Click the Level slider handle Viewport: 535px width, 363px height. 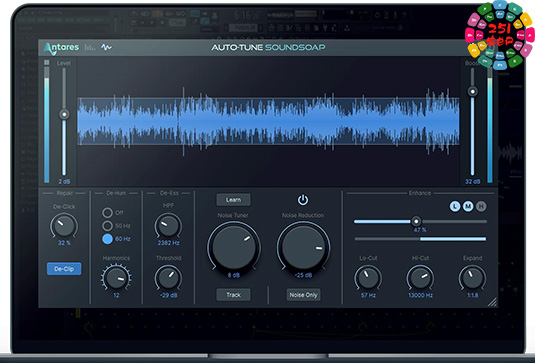64,114
